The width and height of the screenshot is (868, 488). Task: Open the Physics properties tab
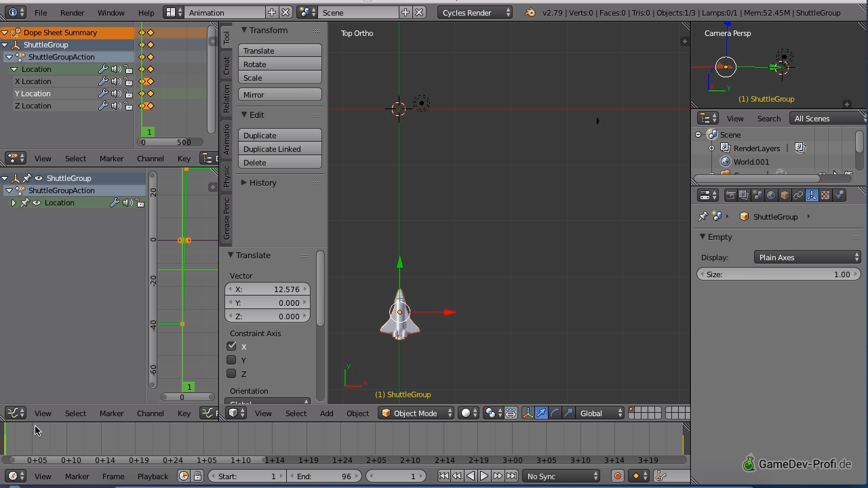point(839,195)
